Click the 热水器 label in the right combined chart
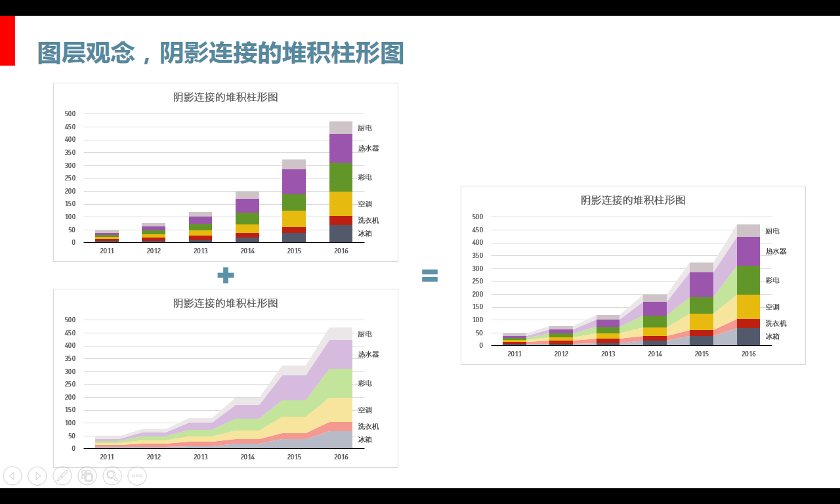The width and height of the screenshot is (840, 504). 776,251
